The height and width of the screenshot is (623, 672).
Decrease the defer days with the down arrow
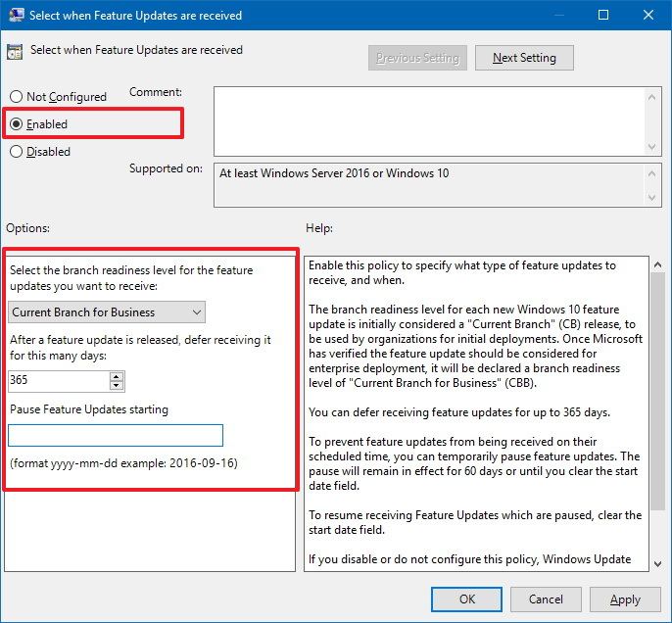point(118,385)
